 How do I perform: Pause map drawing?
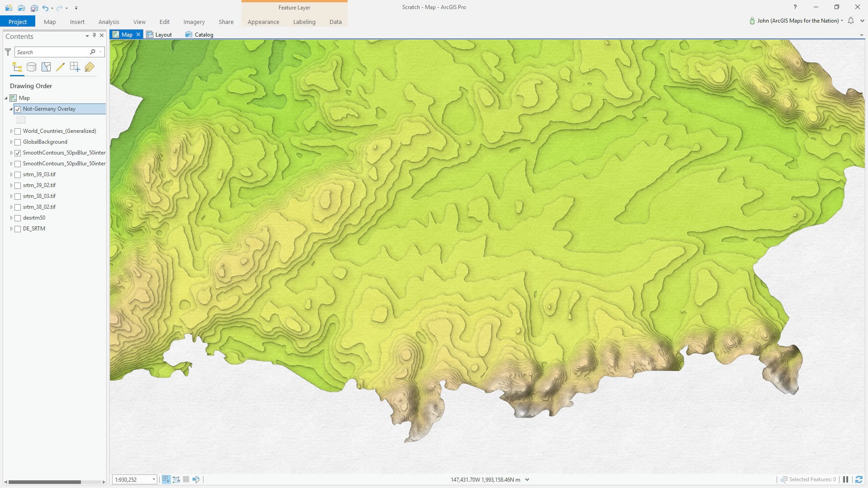[x=845, y=479]
